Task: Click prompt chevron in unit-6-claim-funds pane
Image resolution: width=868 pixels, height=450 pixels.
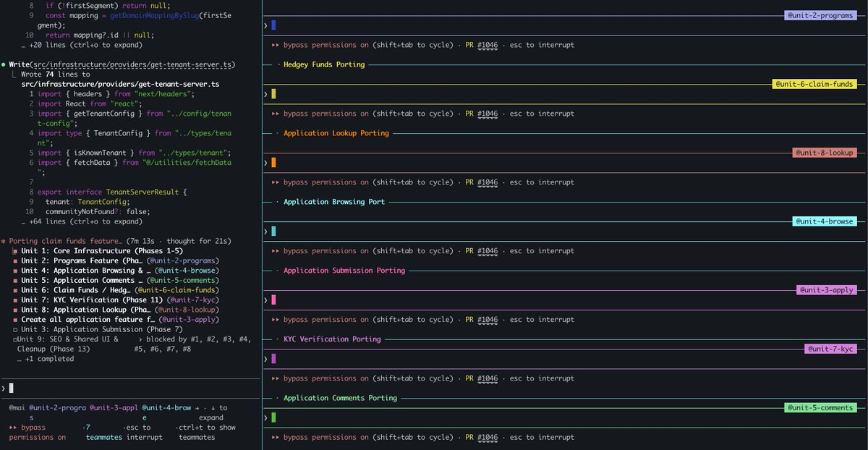Action: pos(265,94)
